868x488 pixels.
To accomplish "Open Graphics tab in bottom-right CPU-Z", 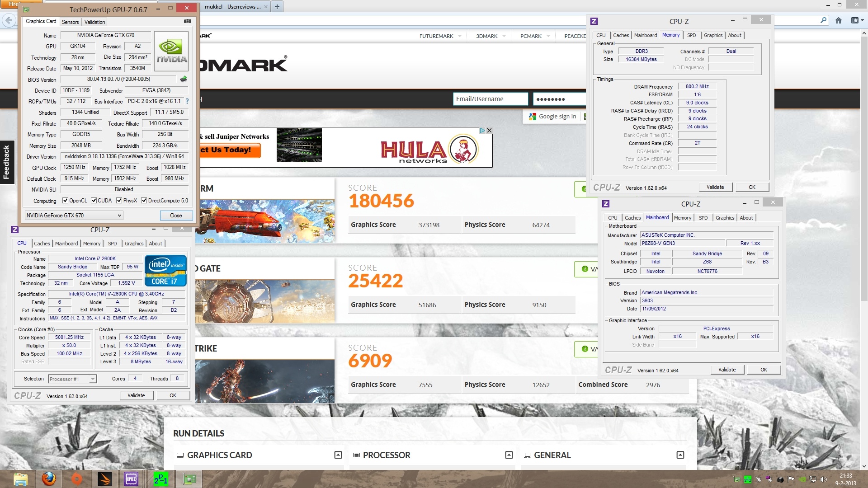I will [725, 218].
